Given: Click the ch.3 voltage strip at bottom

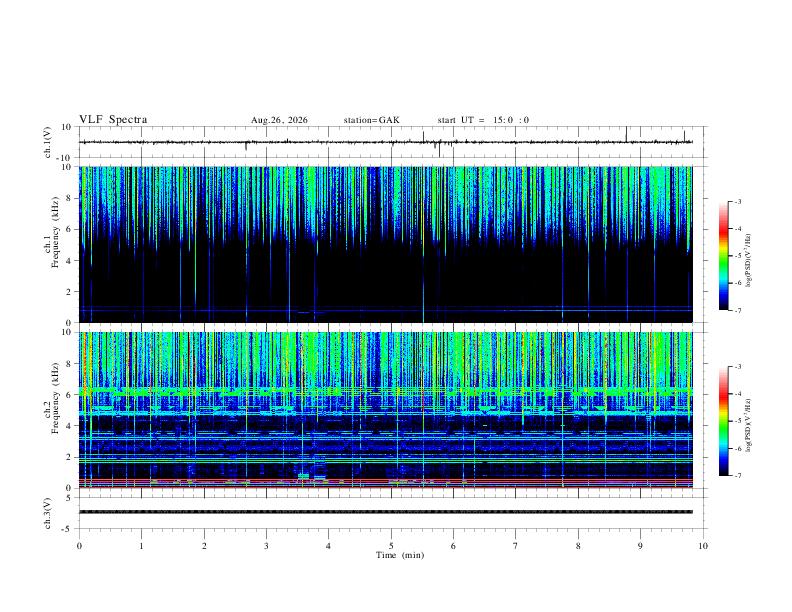Looking at the screenshot, I should click(x=386, y=512).
